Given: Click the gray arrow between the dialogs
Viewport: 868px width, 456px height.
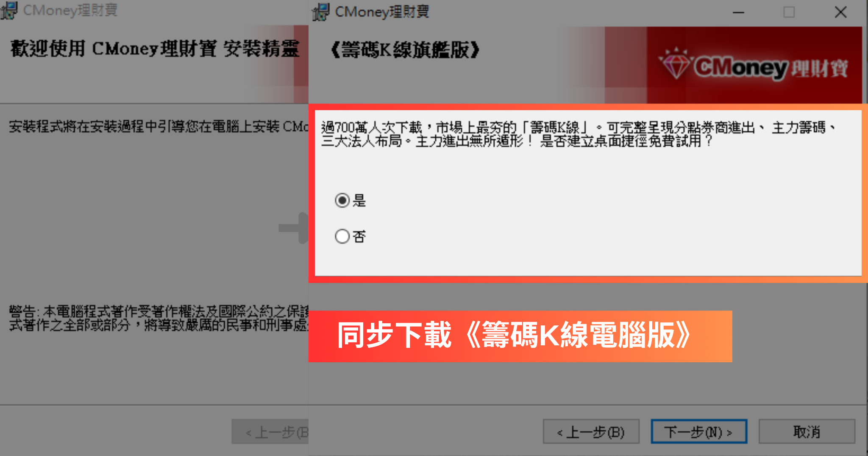Looking at the screenshot, I should click(293, 228).
